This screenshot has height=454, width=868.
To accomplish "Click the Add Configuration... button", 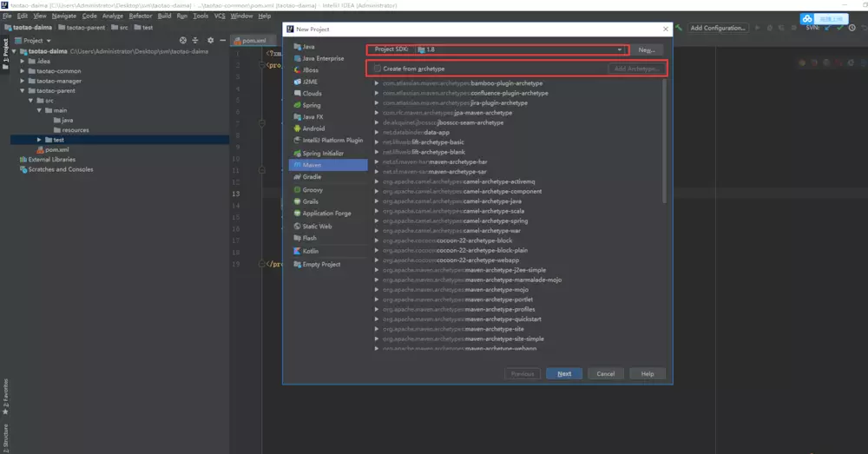I will pyautogui.click(x=719, y=28).
